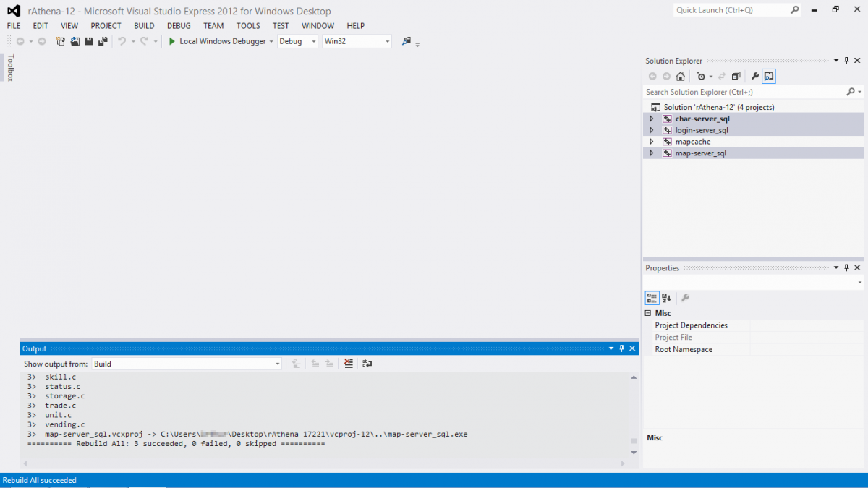Click the Pending Changes Filter clock icon
The height and width of the screenshot is (488, 868).
pyautogui.click(x=700, y=76)
